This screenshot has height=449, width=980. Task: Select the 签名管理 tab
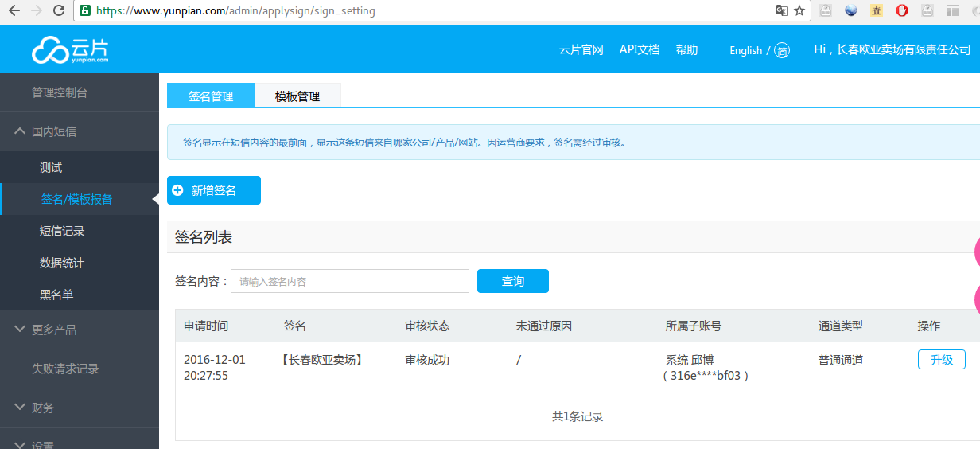211,96
